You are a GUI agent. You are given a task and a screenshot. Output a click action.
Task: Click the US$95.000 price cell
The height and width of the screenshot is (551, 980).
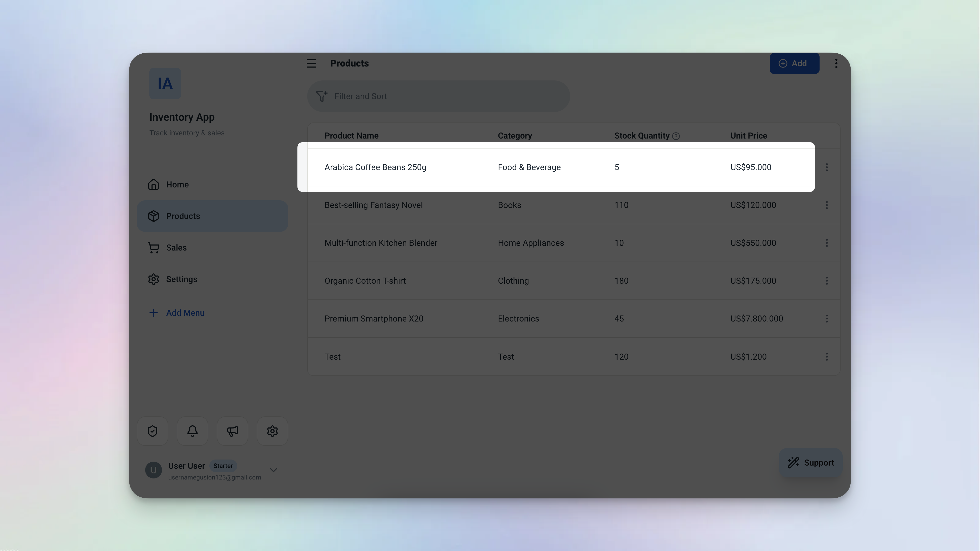751,167
